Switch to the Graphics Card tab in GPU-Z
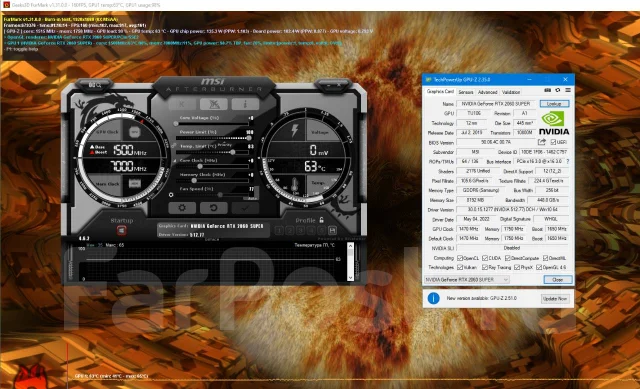The image size is (640, 389). point(440,91)
